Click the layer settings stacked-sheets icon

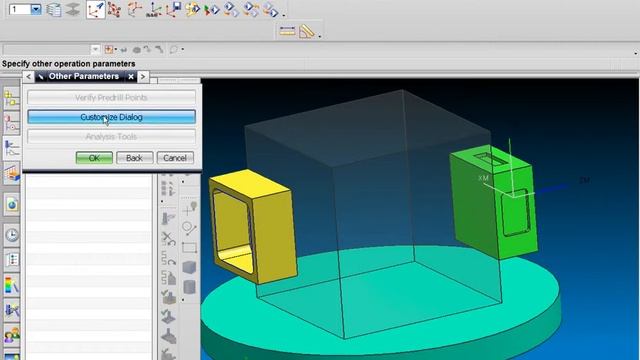pos(53,9)
